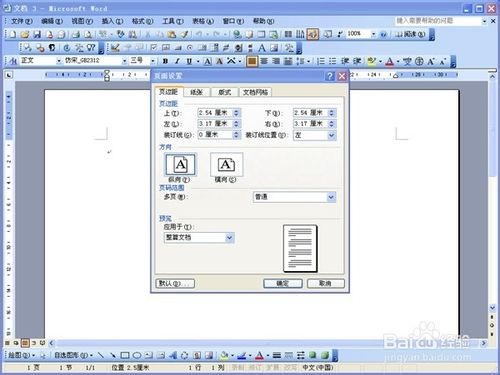Open the Format (格式) menu

pos(143,21)
